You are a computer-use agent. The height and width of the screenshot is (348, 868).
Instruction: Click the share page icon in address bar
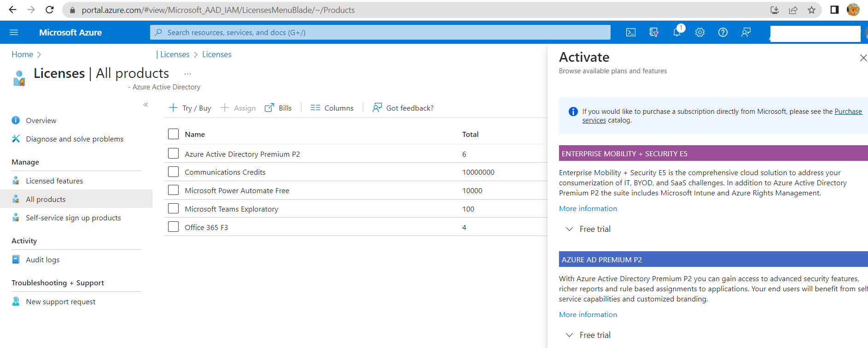[793, 10]
